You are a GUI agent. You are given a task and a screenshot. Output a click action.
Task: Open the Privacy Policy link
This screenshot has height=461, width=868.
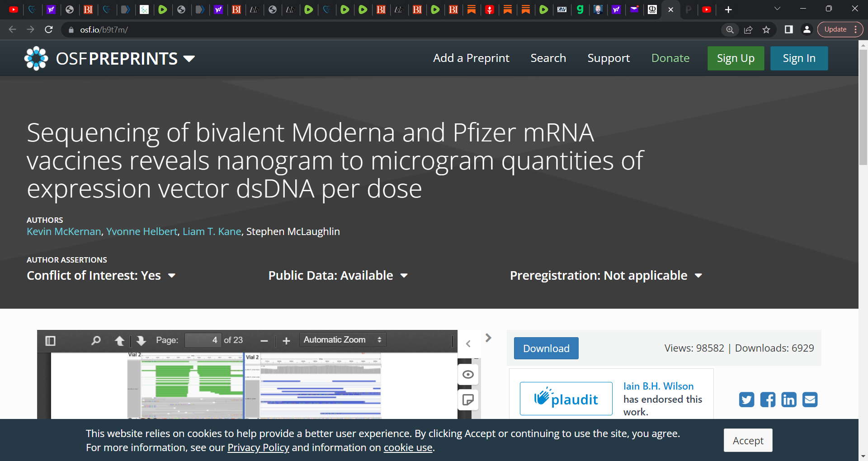point(258,447)
